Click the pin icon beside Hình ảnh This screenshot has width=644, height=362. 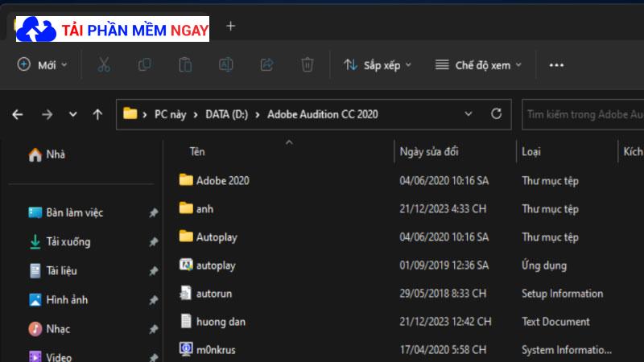tap(153, 300)
